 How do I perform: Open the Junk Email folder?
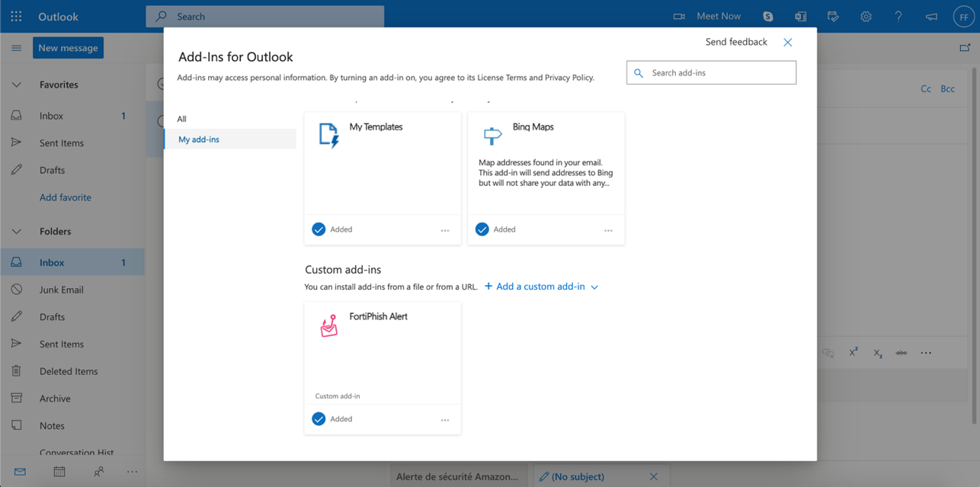(x=72, y=290)
